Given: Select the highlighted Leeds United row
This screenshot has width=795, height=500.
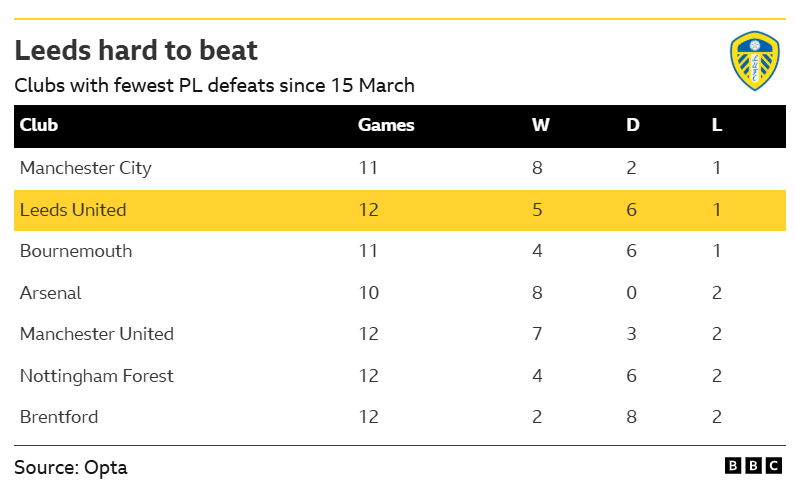Looking at the screenshot, I should coord(400,210).
